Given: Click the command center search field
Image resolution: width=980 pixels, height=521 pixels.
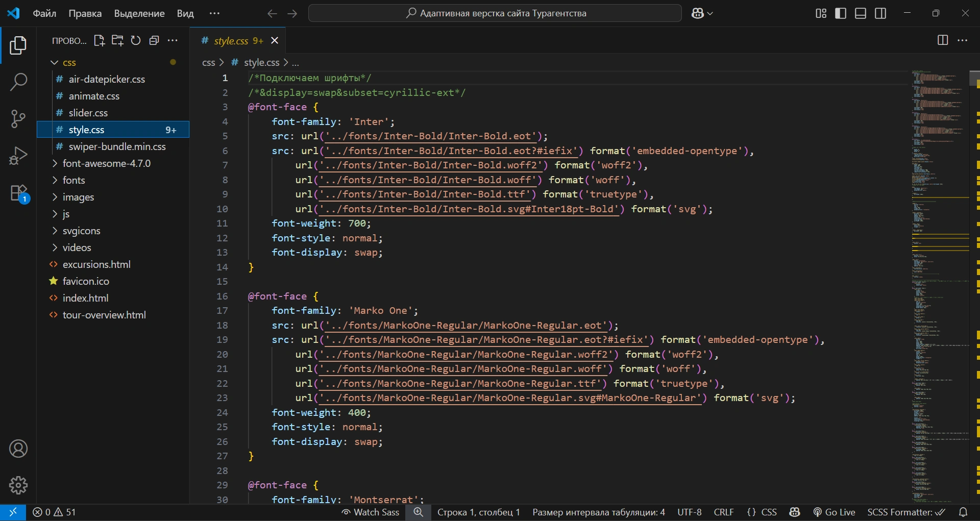Looking at the screenshot, I should pyautogui.click(x=495, y=13).
